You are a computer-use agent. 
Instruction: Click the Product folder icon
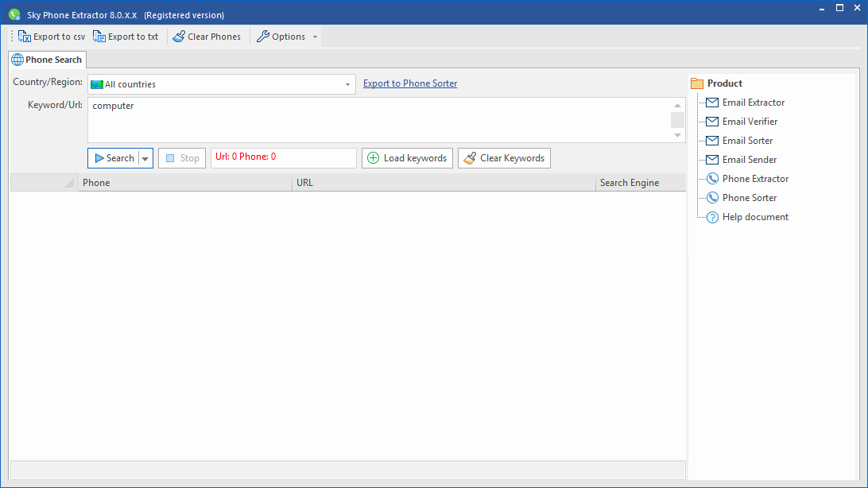[697, 83]
